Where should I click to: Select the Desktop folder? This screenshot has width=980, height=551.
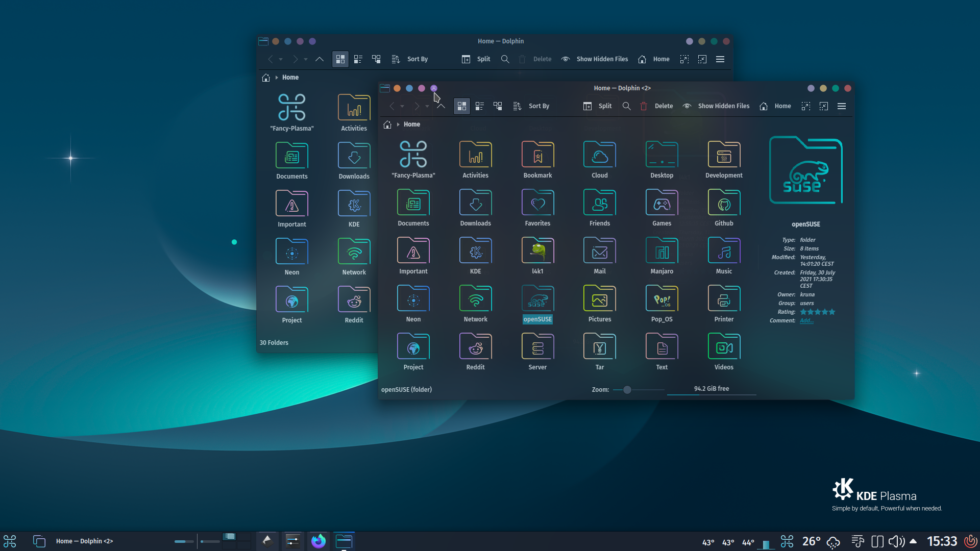click(662, 160)
